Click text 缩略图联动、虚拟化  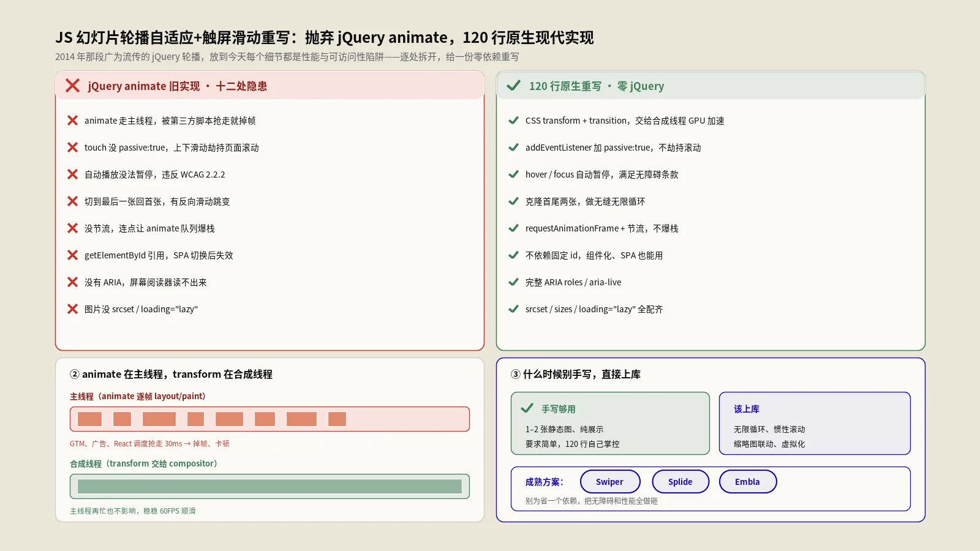pyautogui.click(x=769, y=444)
